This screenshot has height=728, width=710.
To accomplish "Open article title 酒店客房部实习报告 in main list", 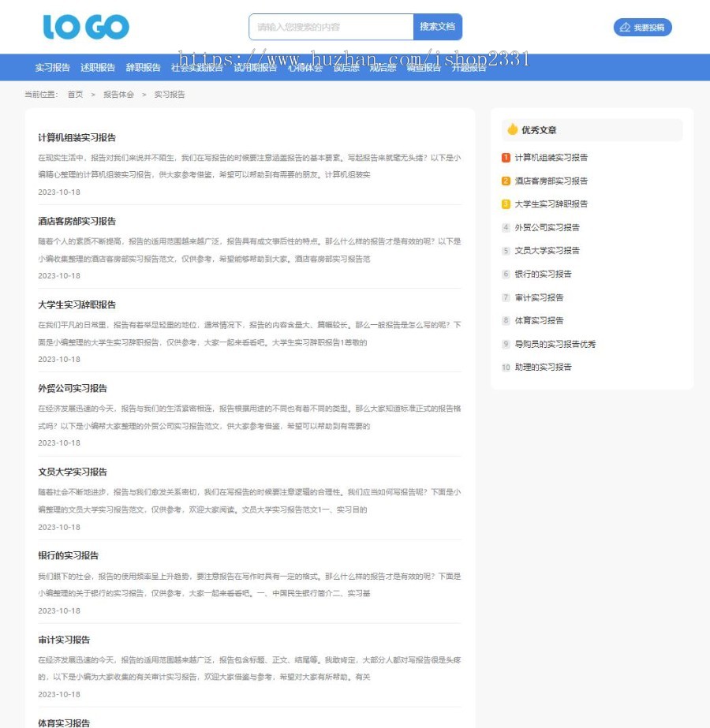I will coord(77,221).
